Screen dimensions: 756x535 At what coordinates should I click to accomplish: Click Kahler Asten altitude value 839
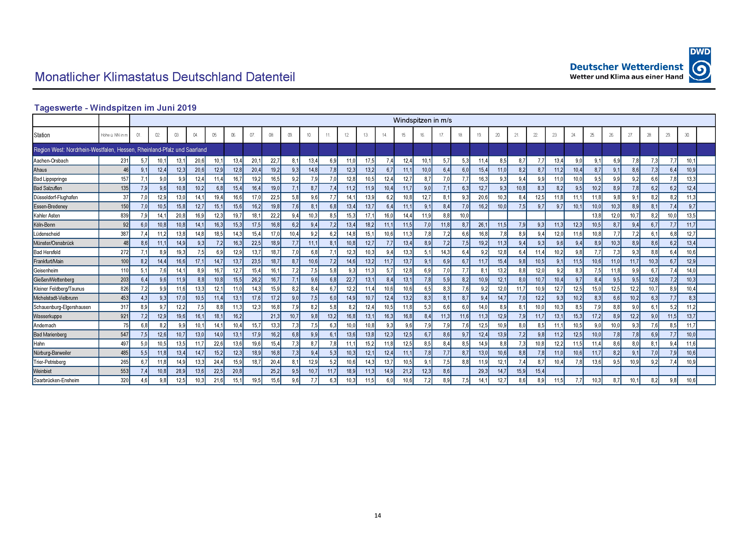[124, 216]
